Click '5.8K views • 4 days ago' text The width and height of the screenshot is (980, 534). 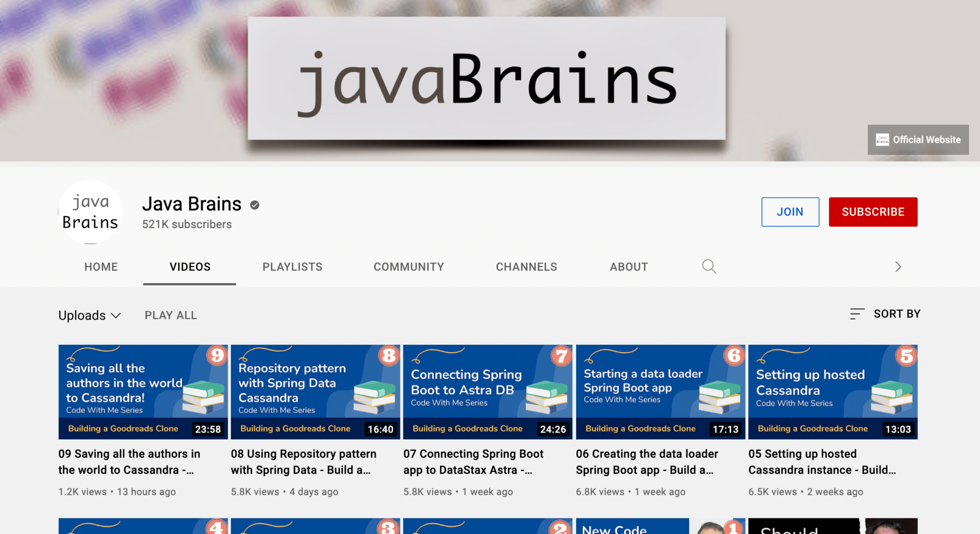[x=284, y=491]
